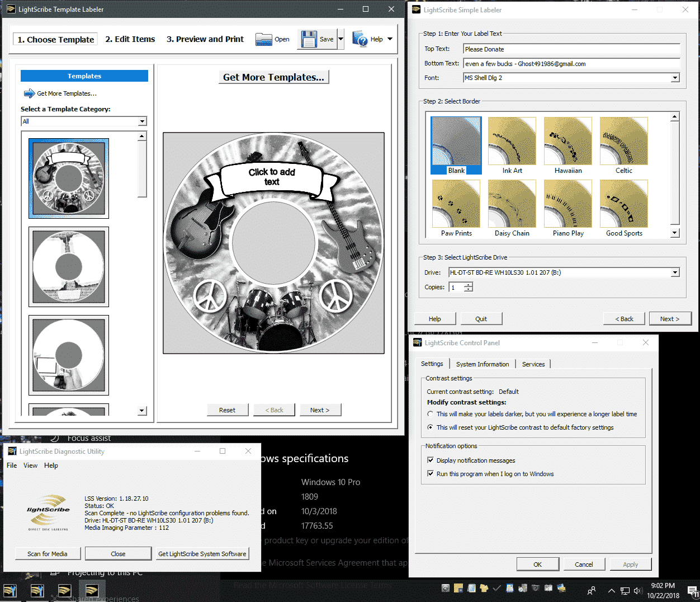Click the Save floppy disk icon
Screen dimensions: 700x602
[x=309, y=39]
